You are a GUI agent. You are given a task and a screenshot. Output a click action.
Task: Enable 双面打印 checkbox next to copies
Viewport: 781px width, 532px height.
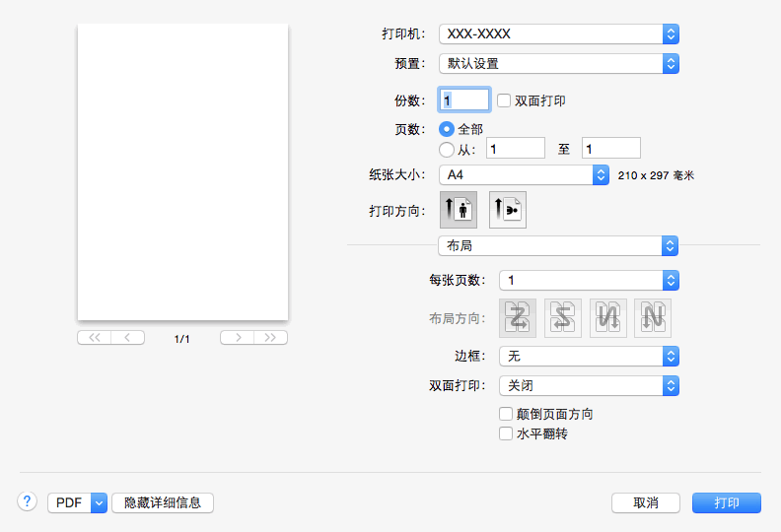coord(504,100)
